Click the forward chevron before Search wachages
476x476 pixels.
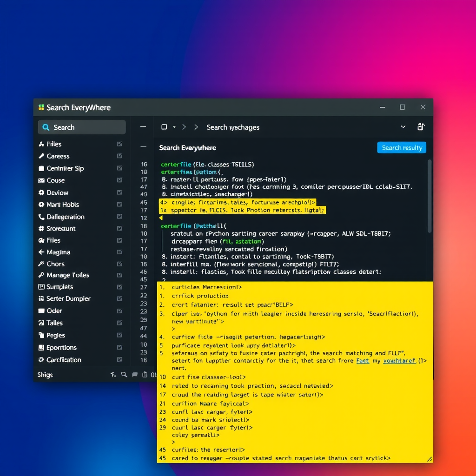(x=196, y=126)
